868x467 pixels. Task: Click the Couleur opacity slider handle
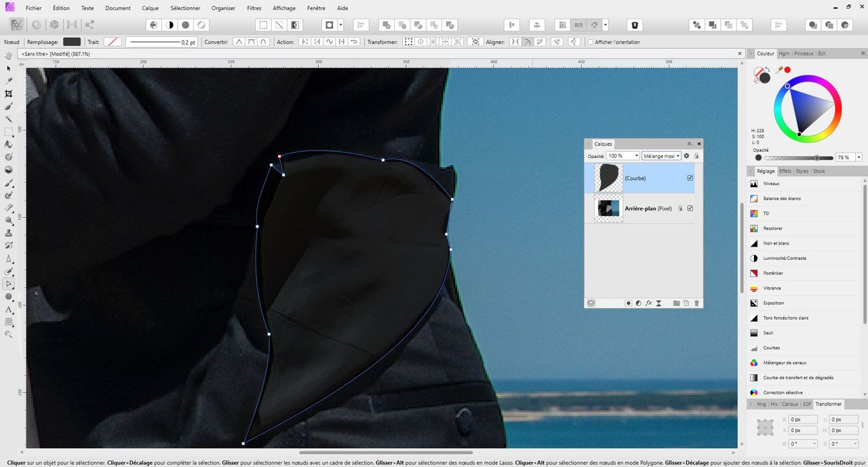(x=816, y=157)
